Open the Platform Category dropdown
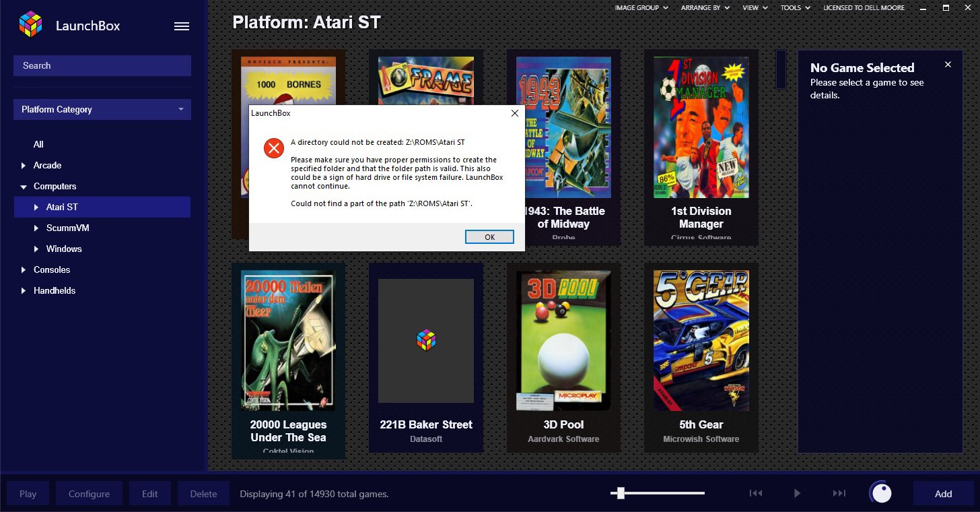Viewport: 980px width, 512px height. (x=102, y=109)
